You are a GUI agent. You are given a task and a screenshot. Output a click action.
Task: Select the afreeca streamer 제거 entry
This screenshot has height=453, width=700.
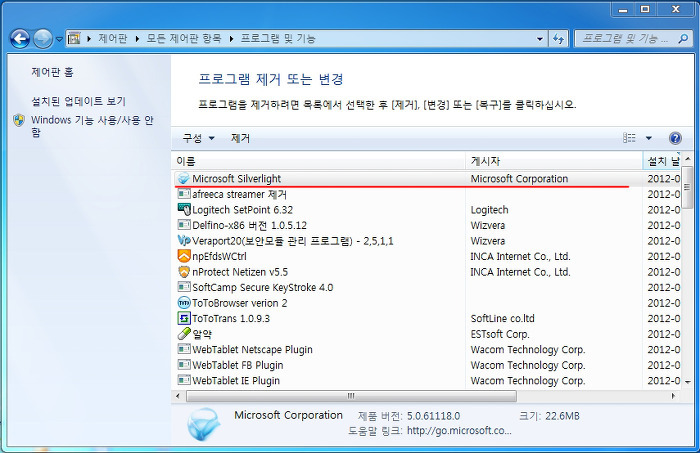pos(240,195)
